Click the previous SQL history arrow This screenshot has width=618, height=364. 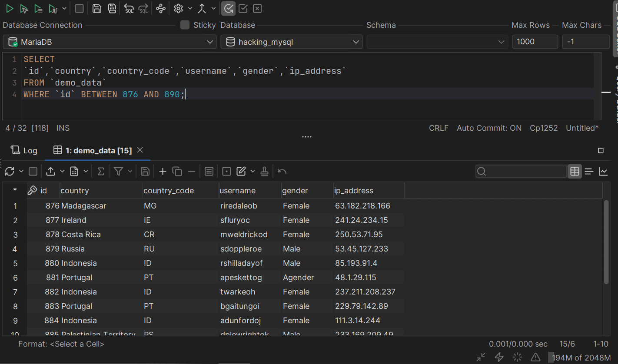pos(129,9)
